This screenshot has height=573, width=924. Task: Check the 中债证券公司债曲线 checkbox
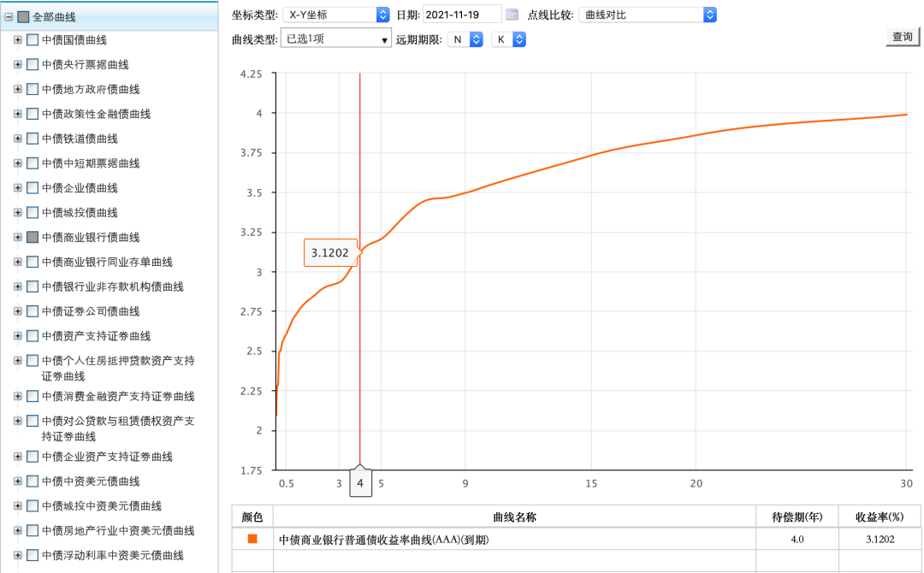[33, 311]
